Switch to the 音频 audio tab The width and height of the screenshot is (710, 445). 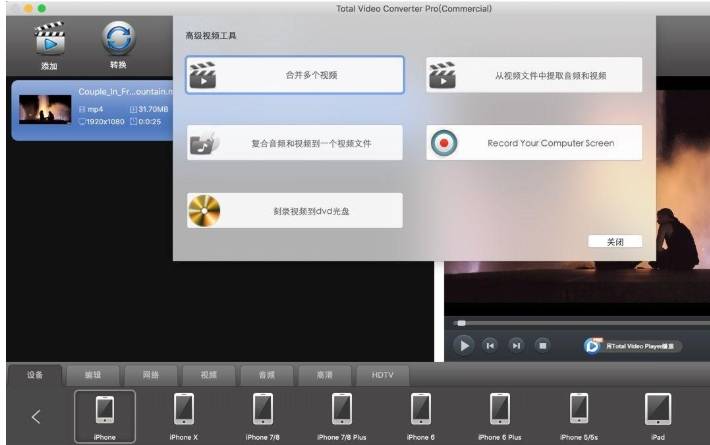coord(267,375)
